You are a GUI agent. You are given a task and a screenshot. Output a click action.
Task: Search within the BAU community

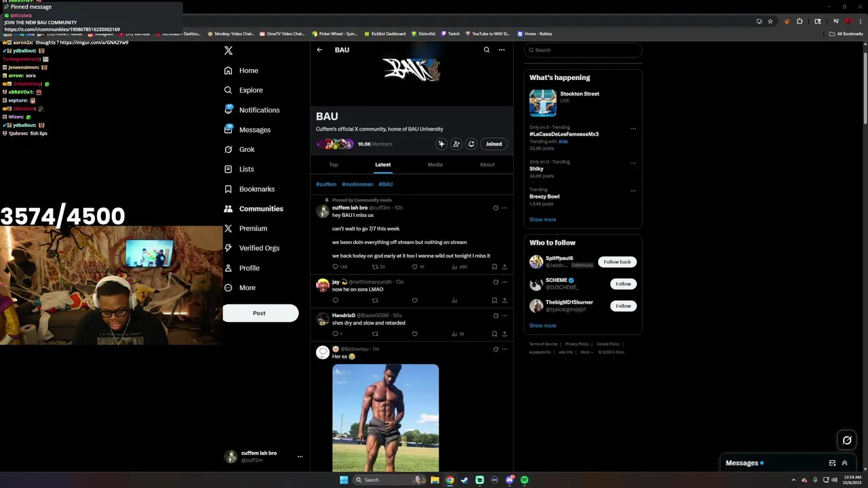[486, 49]
